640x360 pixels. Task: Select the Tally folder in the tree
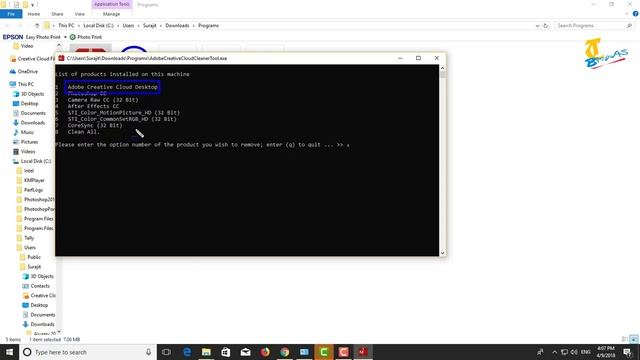25,238
